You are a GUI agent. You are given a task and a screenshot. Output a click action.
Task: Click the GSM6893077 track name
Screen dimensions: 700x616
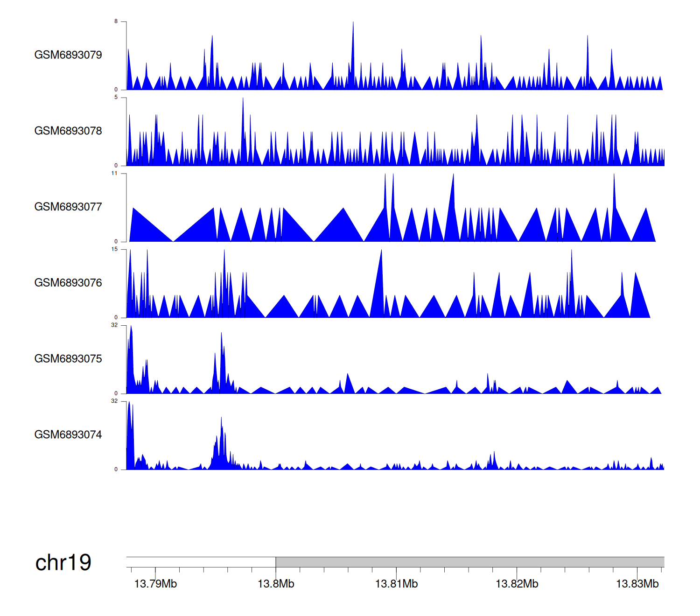(x=68, y=207)
